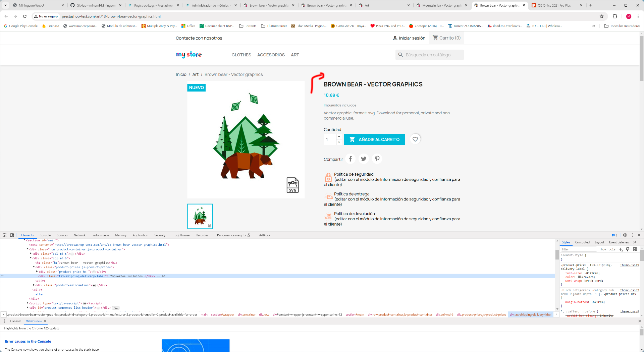Decrease the quantity with the down arrow
644x352 pixels.
pos(339,142)
